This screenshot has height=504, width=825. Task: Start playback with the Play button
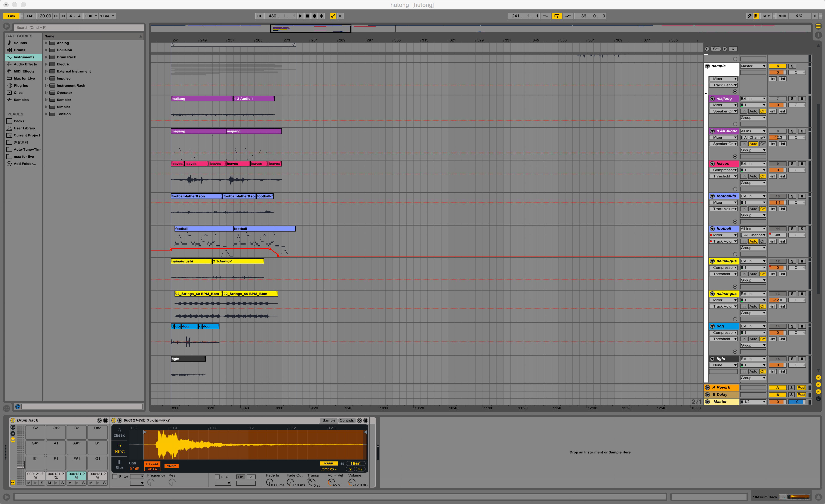point(300,16)
